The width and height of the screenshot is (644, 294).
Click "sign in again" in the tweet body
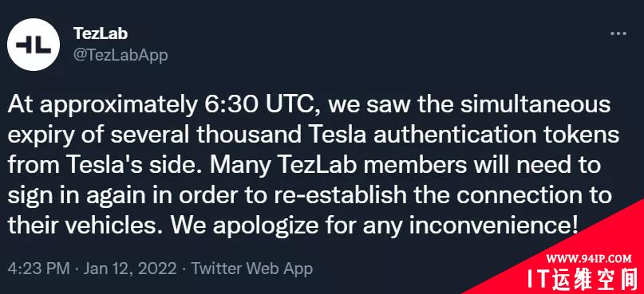click(x=75, y=197)
